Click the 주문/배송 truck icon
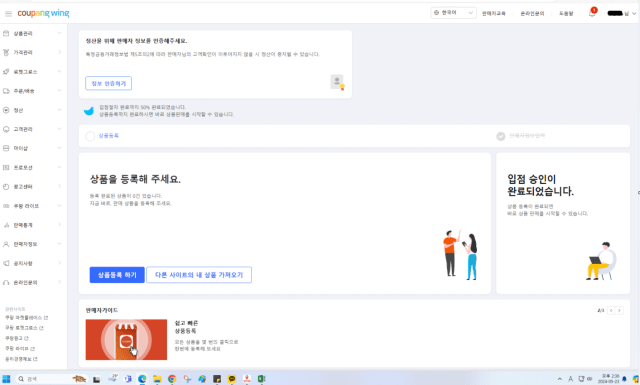The height and width of the screenshot is (385, 640). [6, 91]
